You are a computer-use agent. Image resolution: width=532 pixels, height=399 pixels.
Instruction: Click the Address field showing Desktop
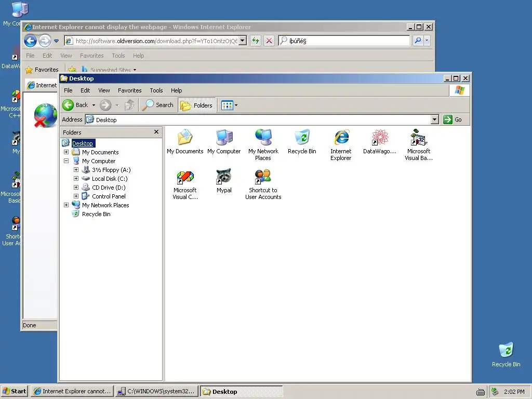click(258, 120)
